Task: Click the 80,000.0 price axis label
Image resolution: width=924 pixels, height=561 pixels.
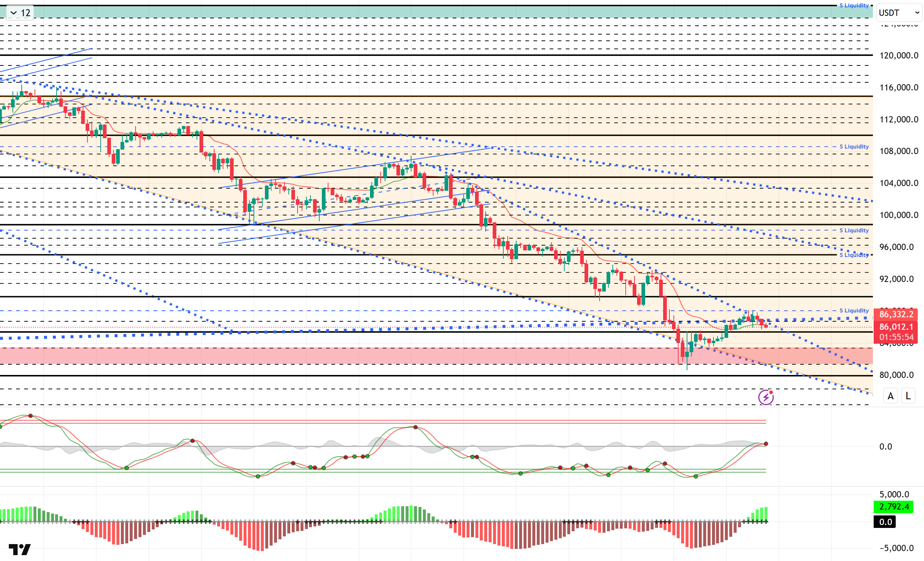Action: pyautogui.click(x=896, y=375)
